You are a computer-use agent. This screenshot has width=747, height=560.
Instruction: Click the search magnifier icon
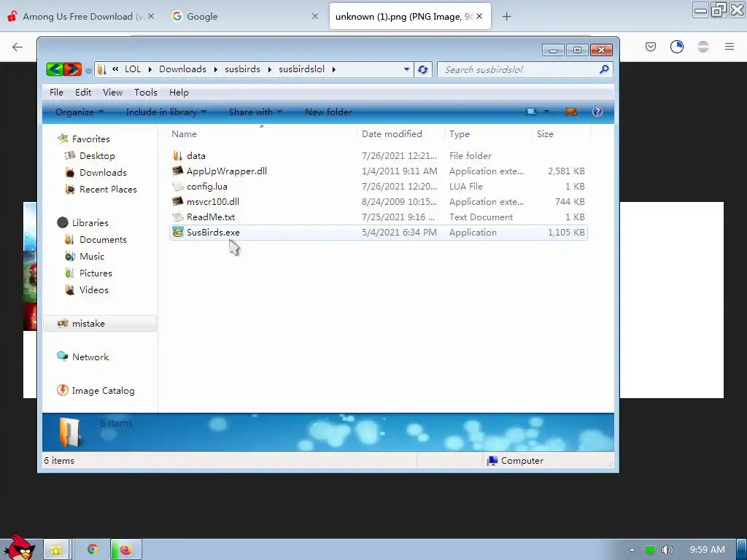(604, 69)
